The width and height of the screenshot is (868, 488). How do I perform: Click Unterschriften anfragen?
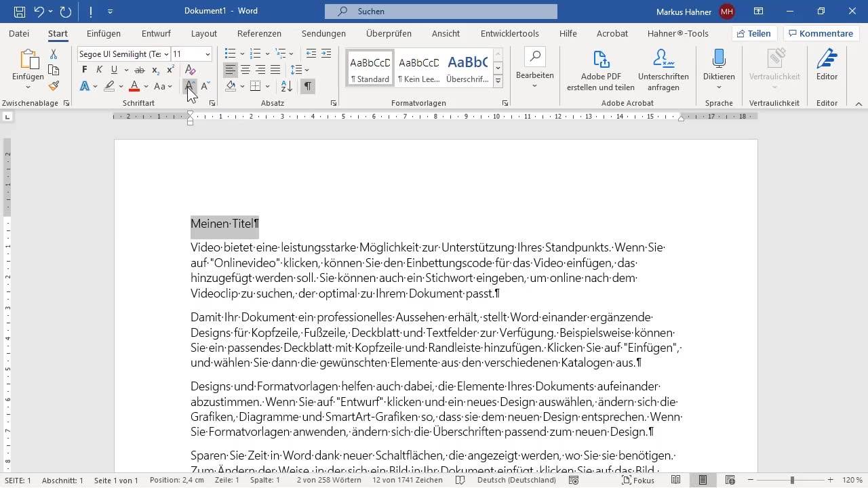point(663,70)
